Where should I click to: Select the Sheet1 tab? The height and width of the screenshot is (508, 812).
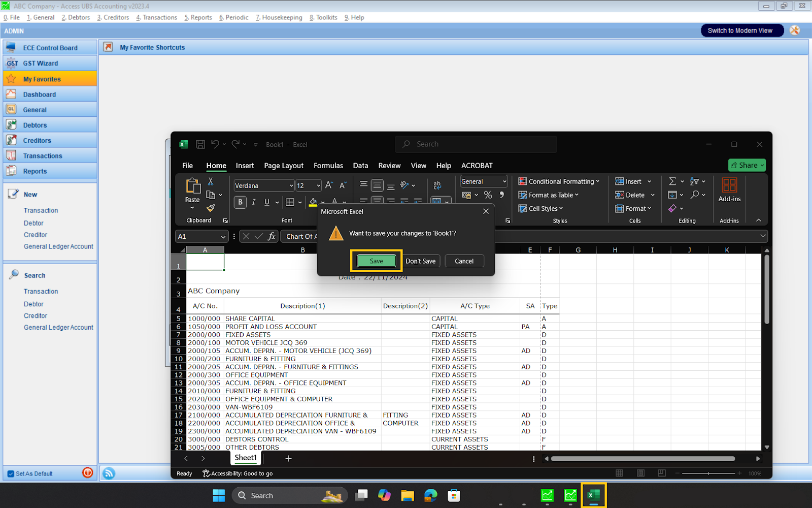[246, 458]
